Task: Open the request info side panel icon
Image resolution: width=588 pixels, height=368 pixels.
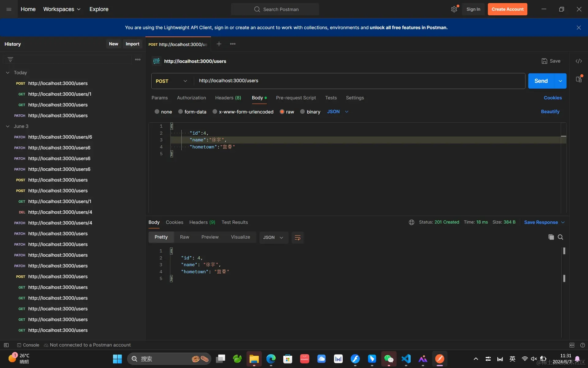Action: (x=579, y=79)
